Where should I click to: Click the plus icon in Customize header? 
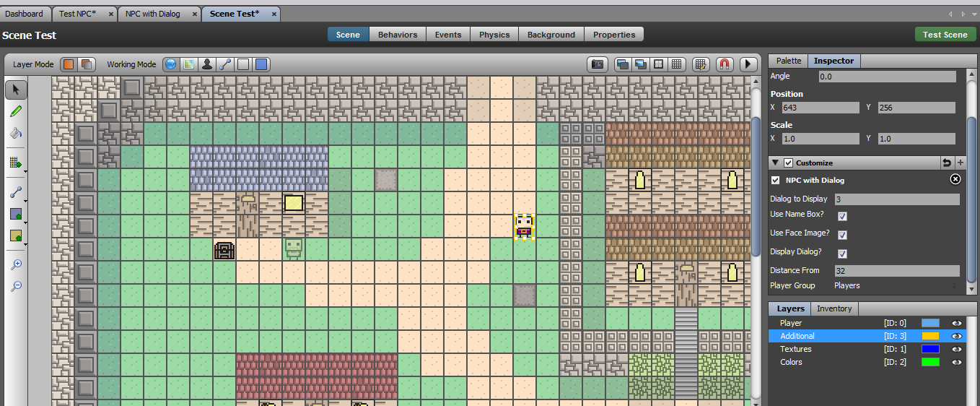coord(961,163)
